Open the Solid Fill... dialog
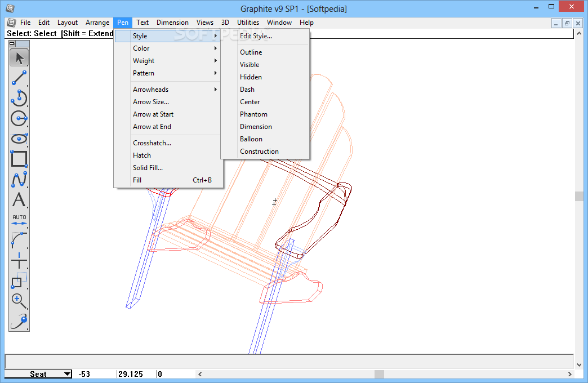 click(167, 168)
